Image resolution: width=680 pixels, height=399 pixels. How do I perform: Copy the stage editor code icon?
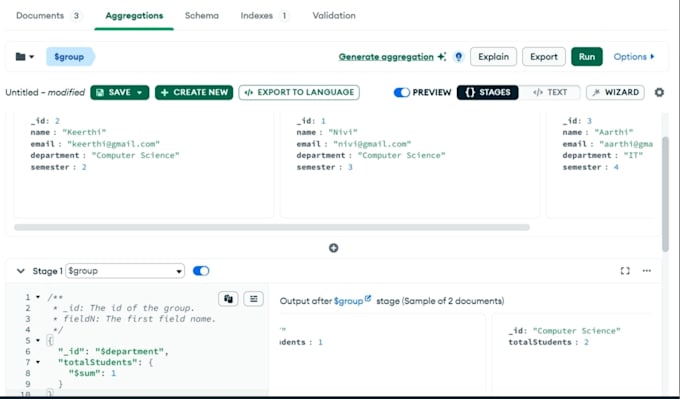228,299
